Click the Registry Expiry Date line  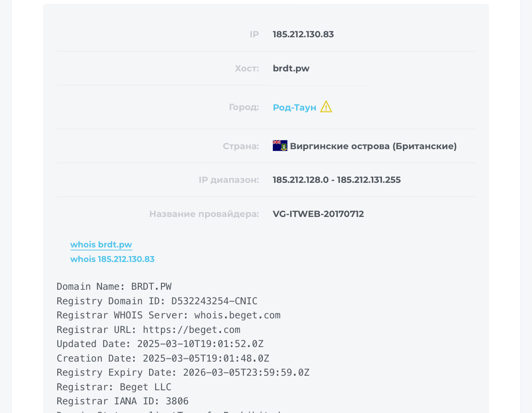pyautogui.click(x=183, y=373)
